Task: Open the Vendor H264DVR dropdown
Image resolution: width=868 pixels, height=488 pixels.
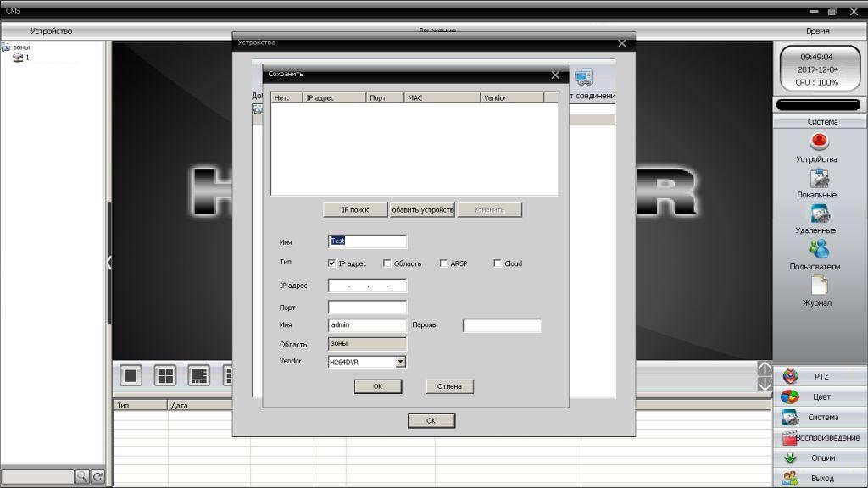Action: (x=400, y=362)
